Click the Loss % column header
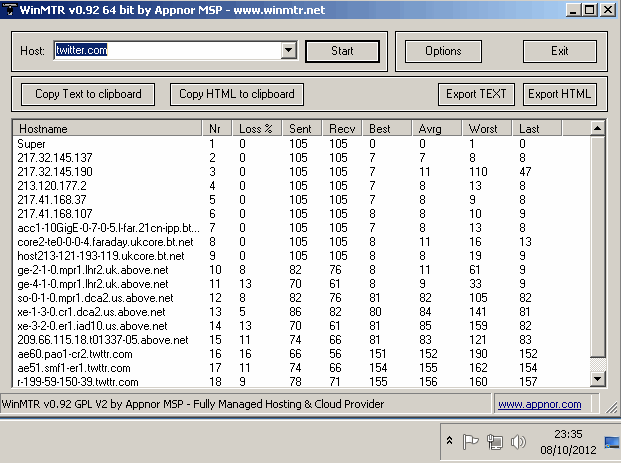This screenshot has height=463, width=621. tap(257, 129)
